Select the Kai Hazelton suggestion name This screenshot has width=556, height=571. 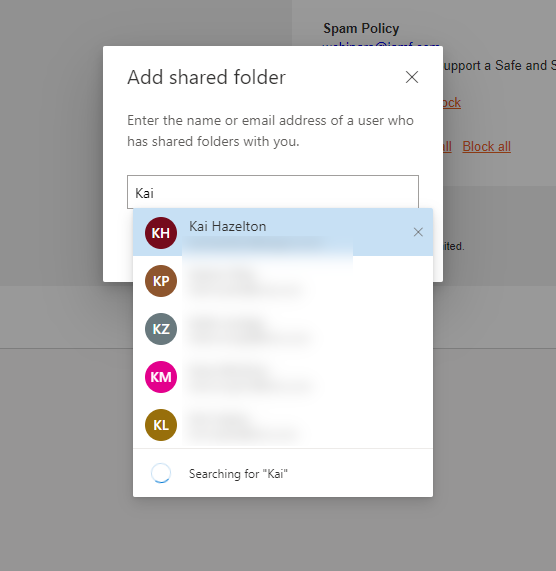tap(228, 227)
